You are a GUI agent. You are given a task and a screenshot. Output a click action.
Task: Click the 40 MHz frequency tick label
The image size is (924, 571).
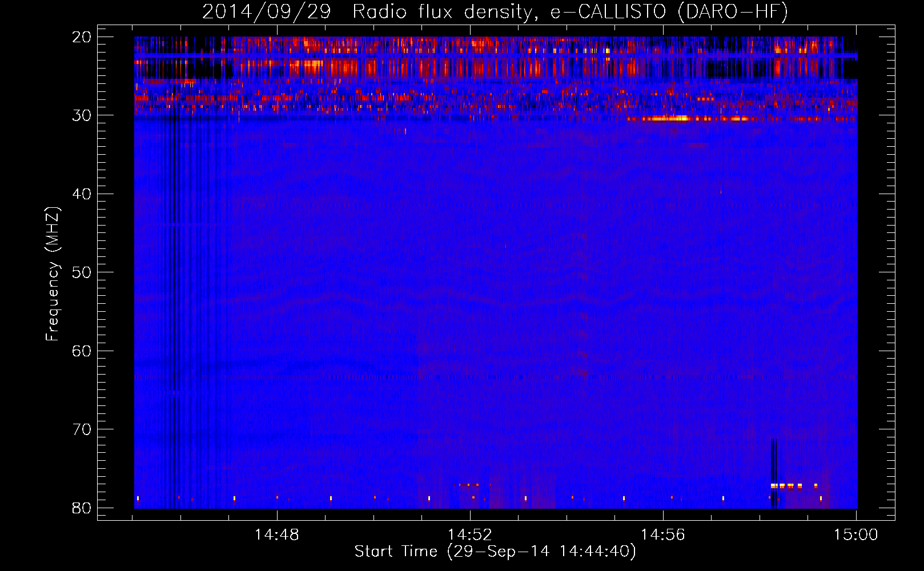point(82,194)
